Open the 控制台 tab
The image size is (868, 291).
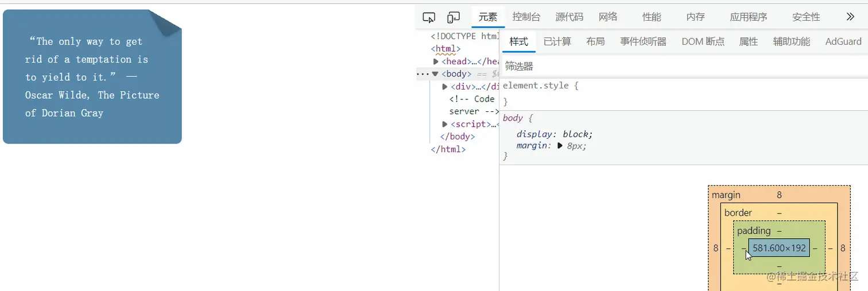[x=526, y=17]
